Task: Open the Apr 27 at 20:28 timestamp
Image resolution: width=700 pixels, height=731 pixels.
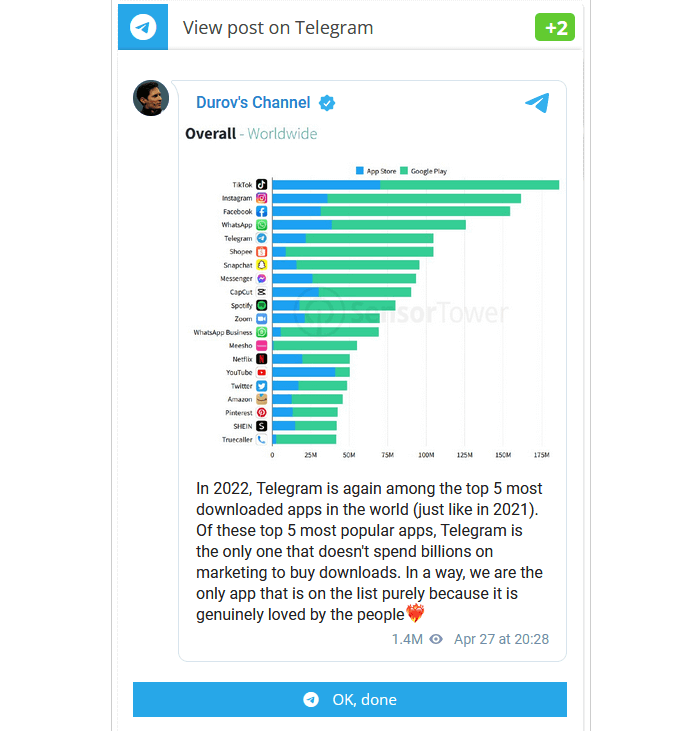Action: pos(501,639)
